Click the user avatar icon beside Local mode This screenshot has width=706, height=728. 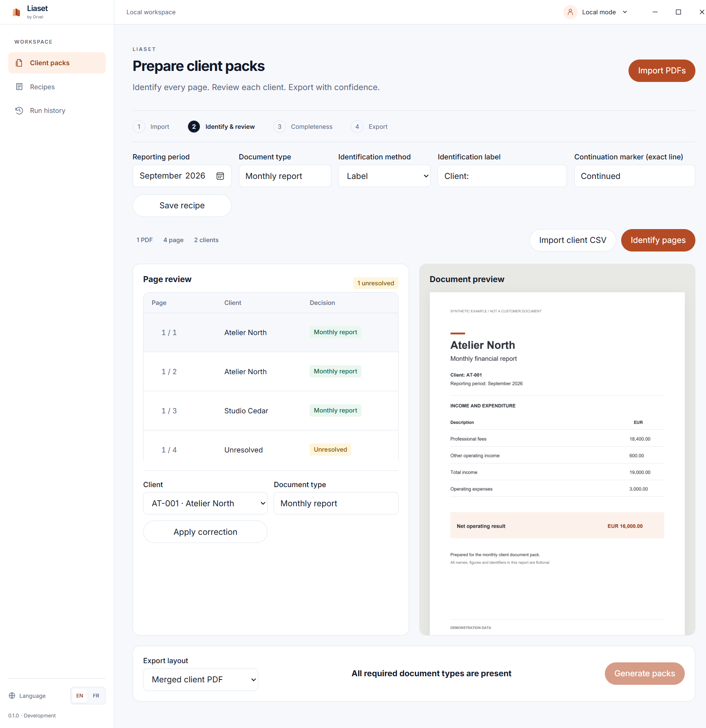pyautogui.click(x=570, y=12)
